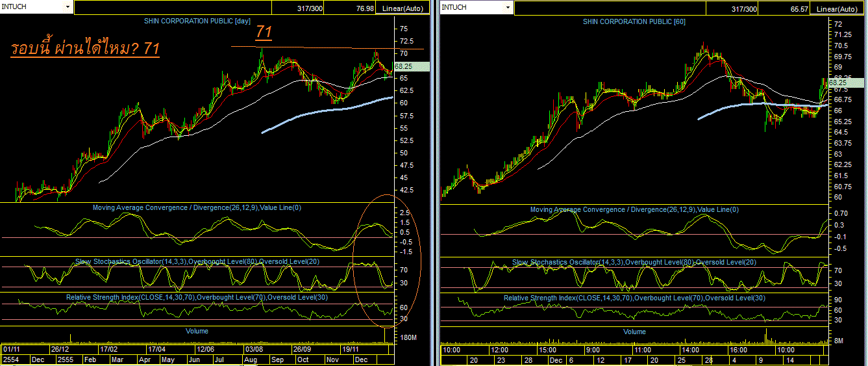Open the INTUCH symbol dropdown on the daily chart
Viewport: 868px width, 366px height.
pyautogui.click(x=68, y=7)
